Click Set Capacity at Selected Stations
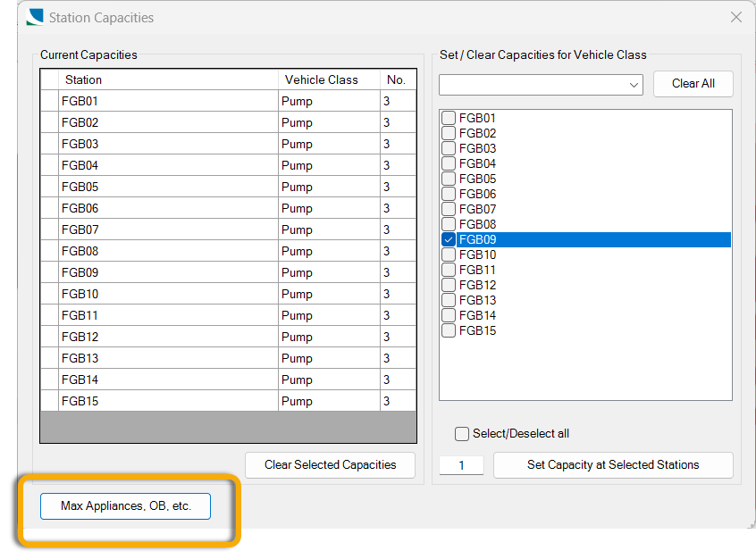The width and height of the screenshot is (756, 559). (613, 464)
